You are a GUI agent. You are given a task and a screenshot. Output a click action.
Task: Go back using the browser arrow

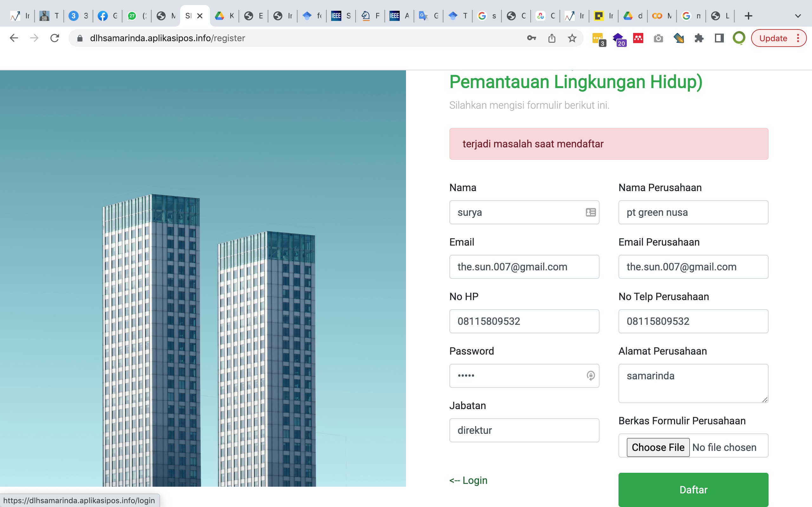coord(14,38)
